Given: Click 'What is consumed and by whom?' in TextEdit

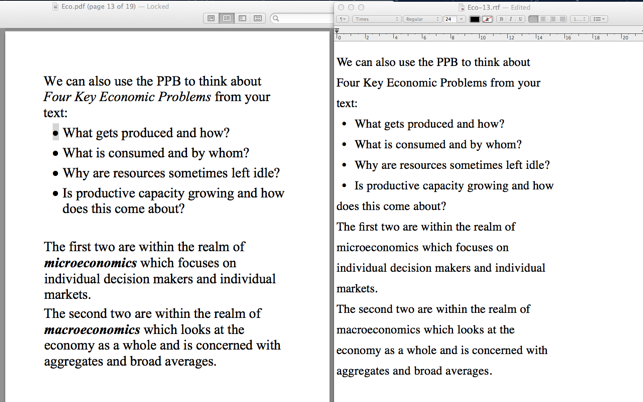Looking at the screenshot, I should [x=438, y=144].
